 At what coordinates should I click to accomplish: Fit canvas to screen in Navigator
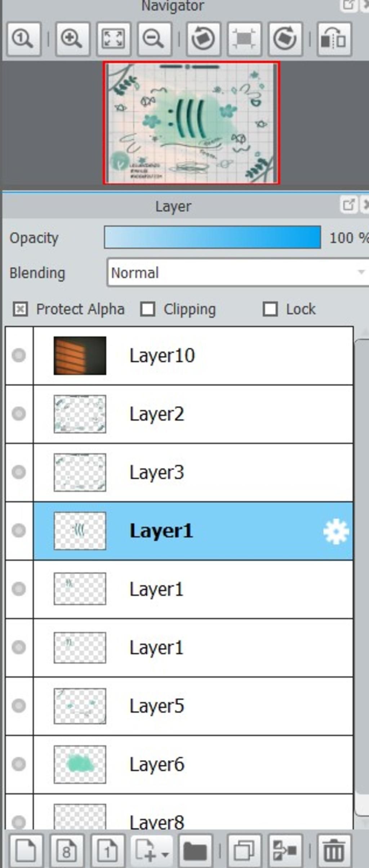[113, 39]
